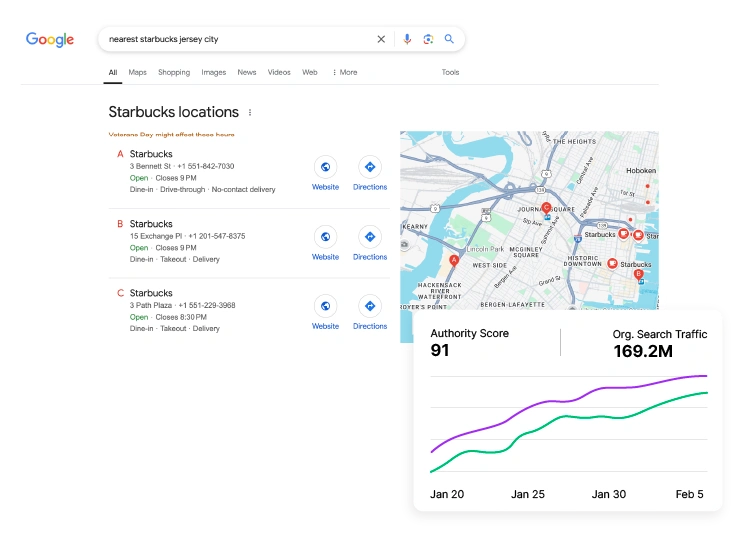Open the Images tab

pos(214,72)
